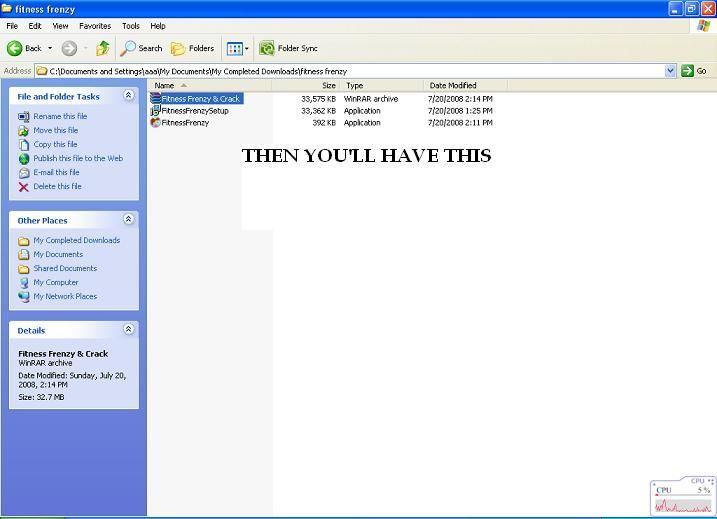Select the FitnessFrenzySetup application file
Screen dimensions: 717x519
(x=194, y=111)
